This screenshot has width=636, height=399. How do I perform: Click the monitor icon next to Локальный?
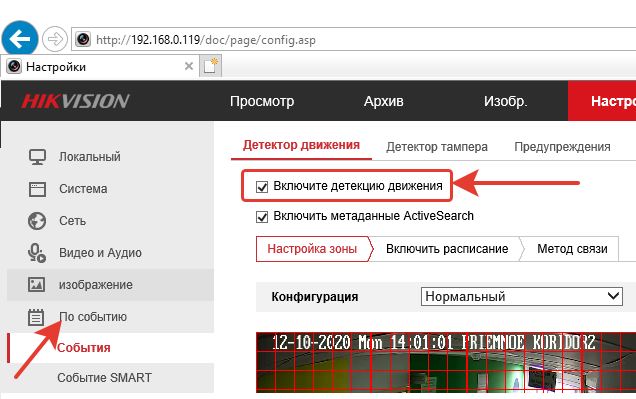coord(37,157)
